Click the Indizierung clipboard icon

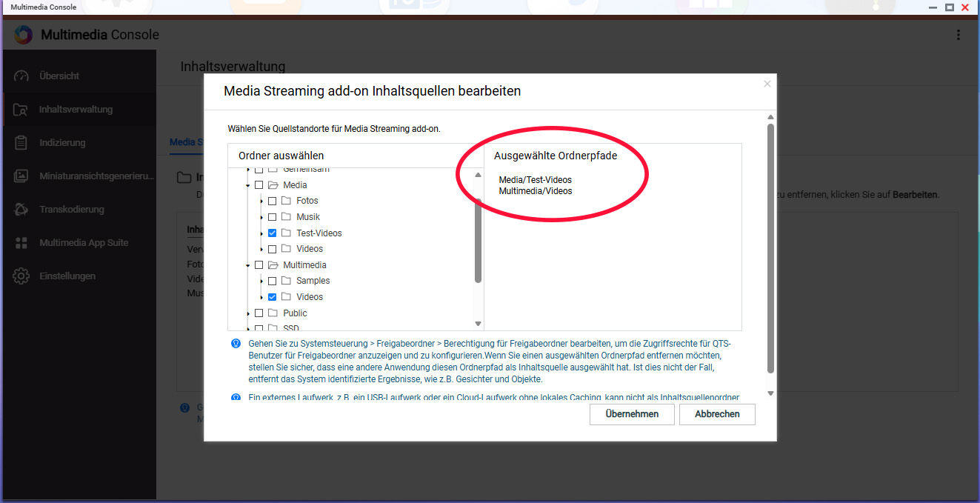pyautogui.click(x=21, y=143)
